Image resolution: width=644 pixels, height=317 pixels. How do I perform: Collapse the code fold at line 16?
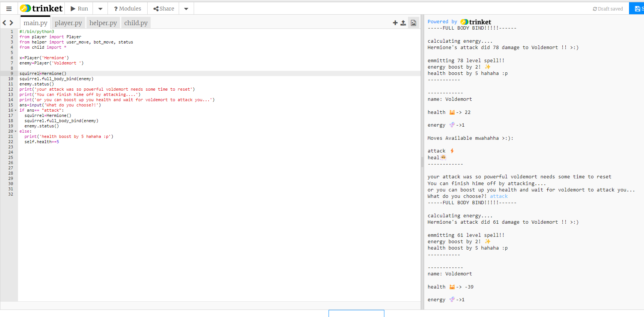pos(15,111)
